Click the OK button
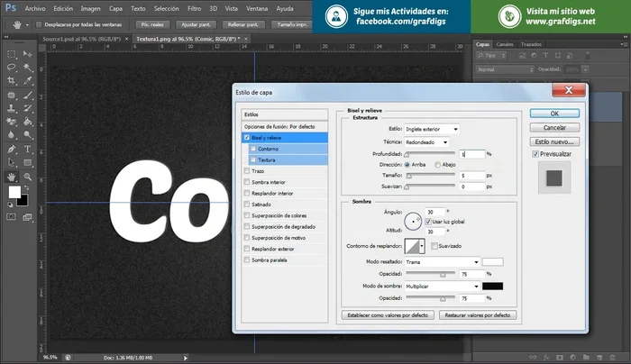This screenshot has width=631, height=364. (553, 114)
